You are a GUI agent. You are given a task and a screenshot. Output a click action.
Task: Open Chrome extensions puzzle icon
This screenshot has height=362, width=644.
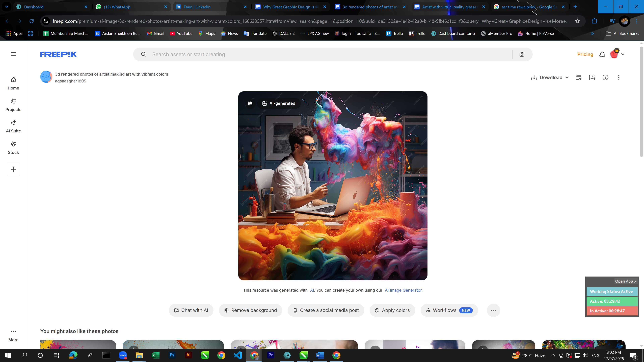click(595, 21)
